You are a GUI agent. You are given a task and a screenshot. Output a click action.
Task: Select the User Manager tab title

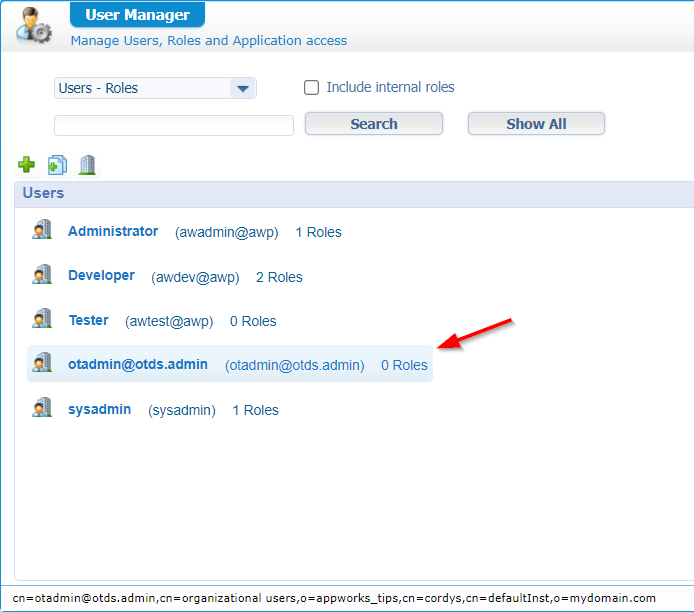pyautogui.click(x=137, y=15)
